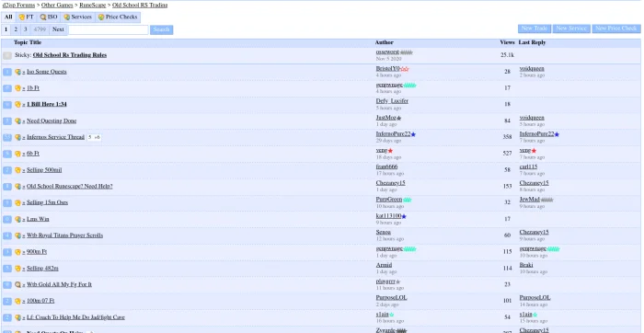Viewport: 644px width, 333px height.
Task: Click the blue reply-count box for Wtb Gold All My Fg
Action: coord(7,284)
